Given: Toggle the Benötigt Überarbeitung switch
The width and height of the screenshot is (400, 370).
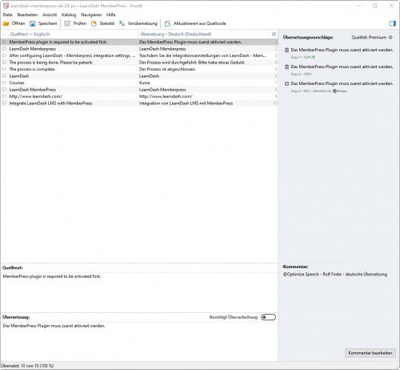Looking at the screenshot, I should click(x=268, y=317).
